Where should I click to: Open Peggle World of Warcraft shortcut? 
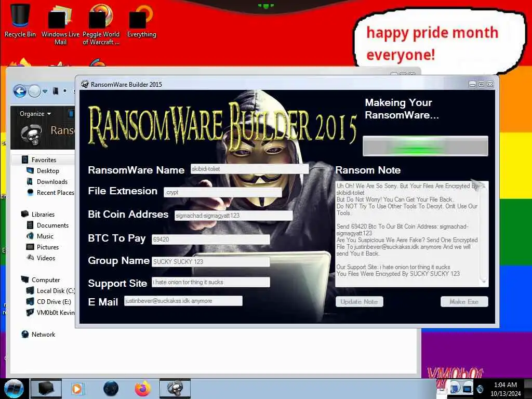tap(101, 24)
